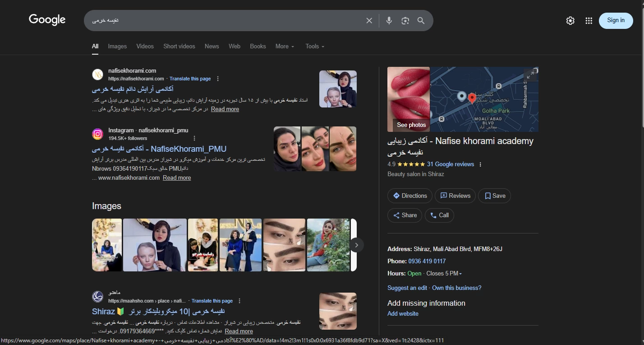Open the NafiseKhorami_PMU Instagram result title
Screen dimensions: 644x345
[x=159, y=149]
